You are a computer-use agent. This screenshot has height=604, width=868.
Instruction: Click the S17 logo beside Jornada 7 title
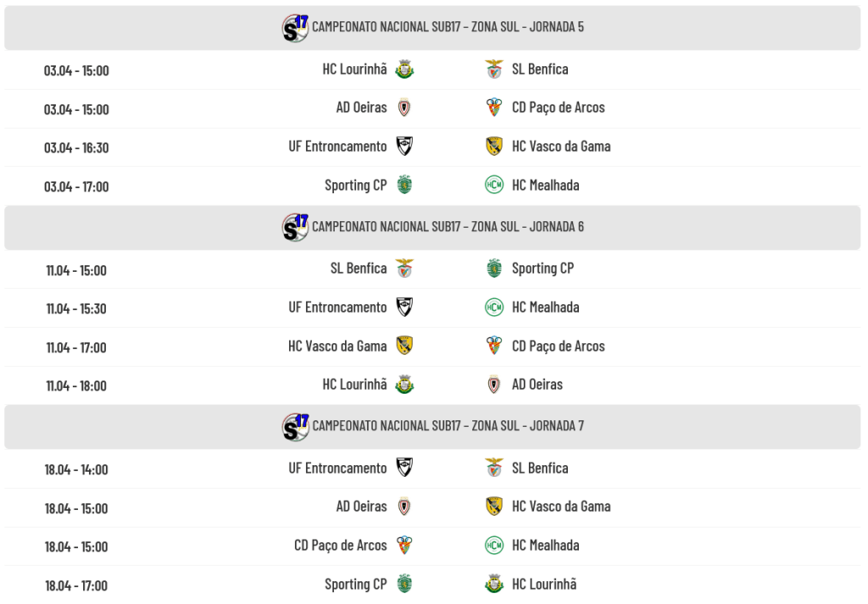tap(295, 426)
